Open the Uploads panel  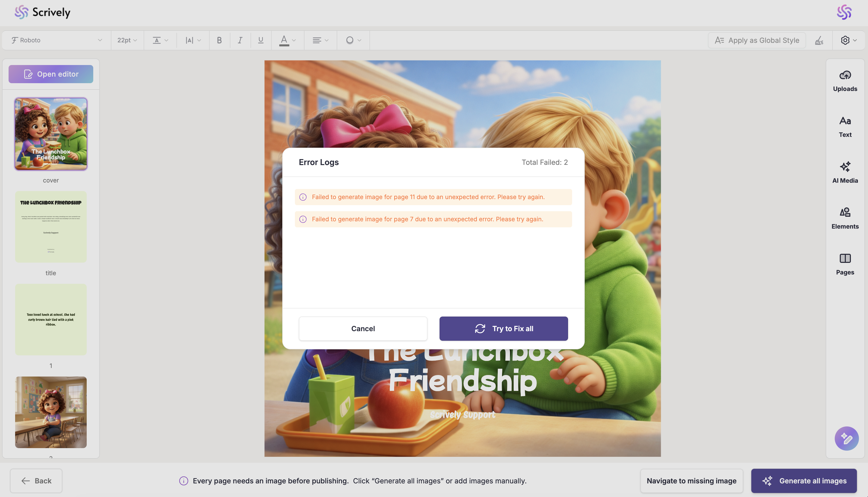coord(845,81)
